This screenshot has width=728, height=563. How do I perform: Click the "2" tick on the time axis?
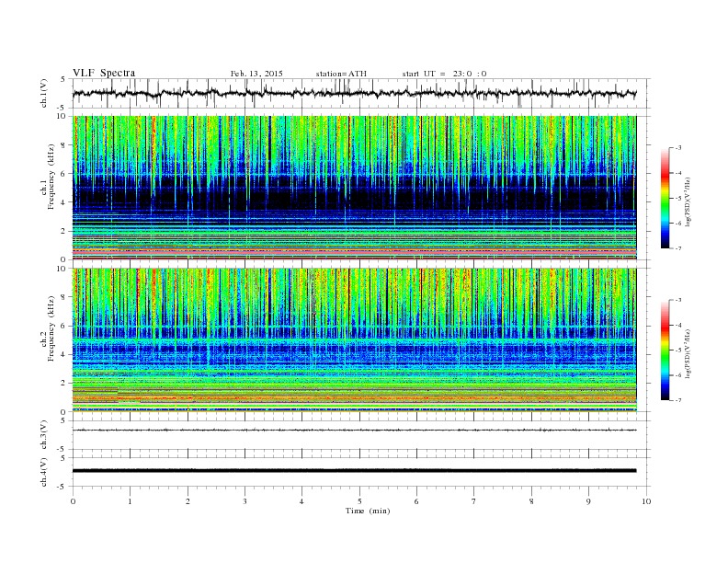188,501
